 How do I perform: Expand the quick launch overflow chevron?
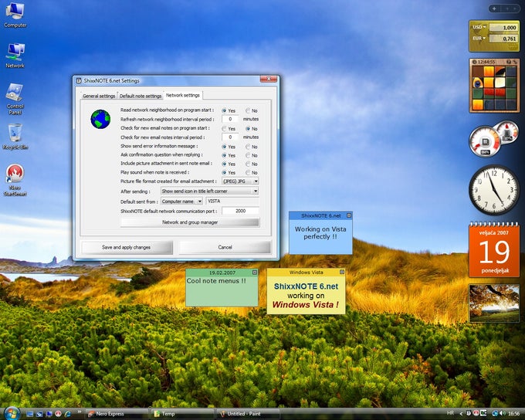(80, 412)
